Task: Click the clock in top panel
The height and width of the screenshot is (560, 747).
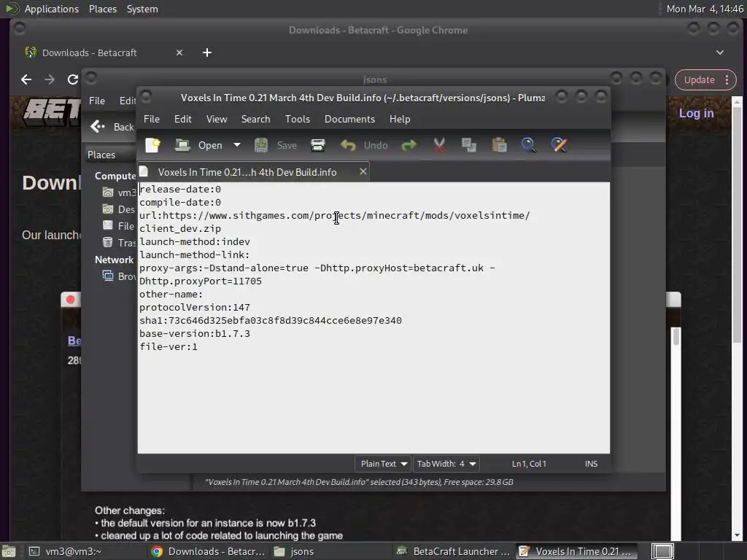Action: pos(705,9)
